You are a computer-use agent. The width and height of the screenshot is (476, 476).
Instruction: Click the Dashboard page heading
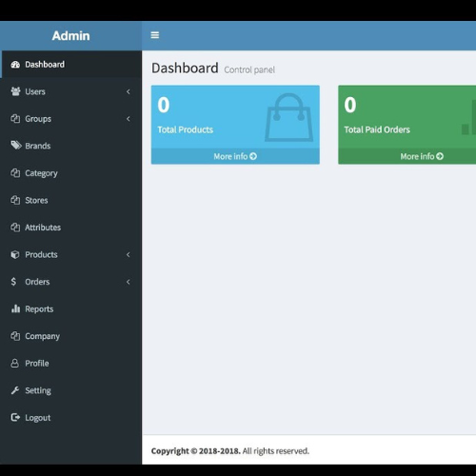coord(185,68)
